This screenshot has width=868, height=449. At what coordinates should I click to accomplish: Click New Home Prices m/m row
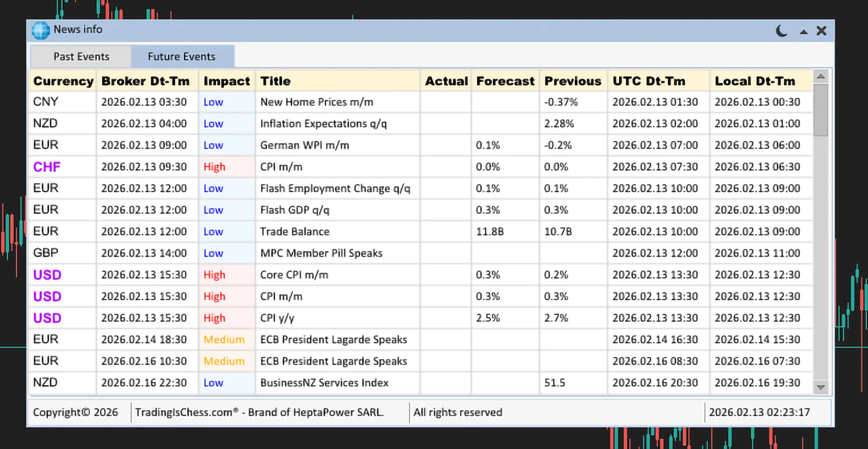pos(317,102)
